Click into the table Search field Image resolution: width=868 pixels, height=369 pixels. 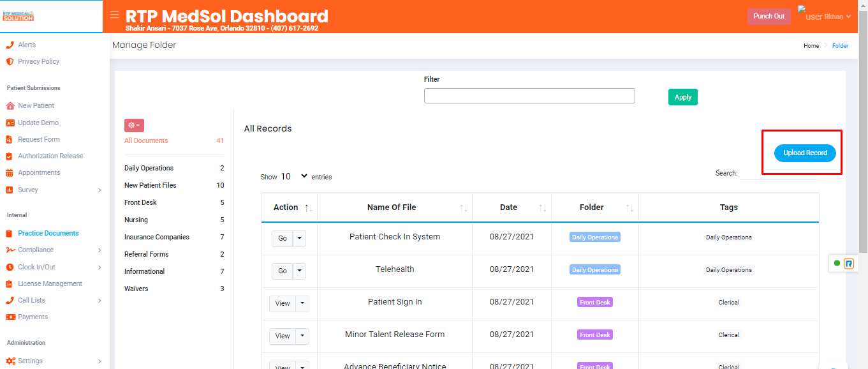[x=779, y=174]
